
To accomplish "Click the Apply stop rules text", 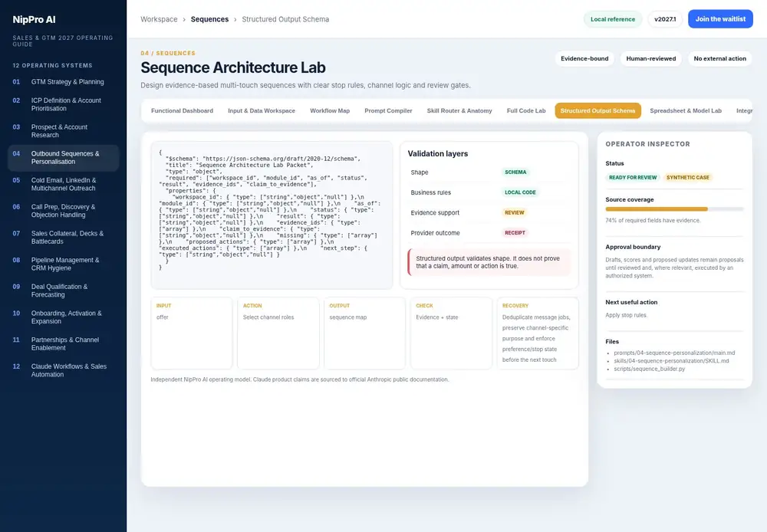I will (626, 315).
